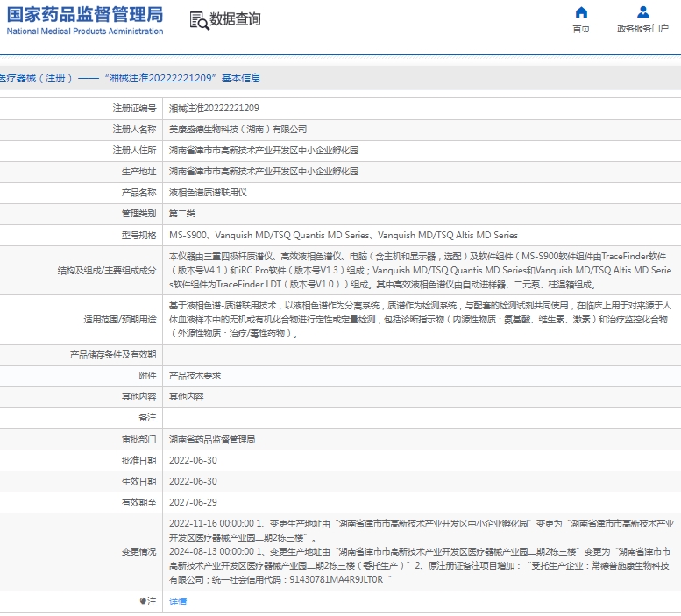The image size is (681, 616).
Task: Select the expiry date 2027-06-29
Action: (x=193, y=502)
